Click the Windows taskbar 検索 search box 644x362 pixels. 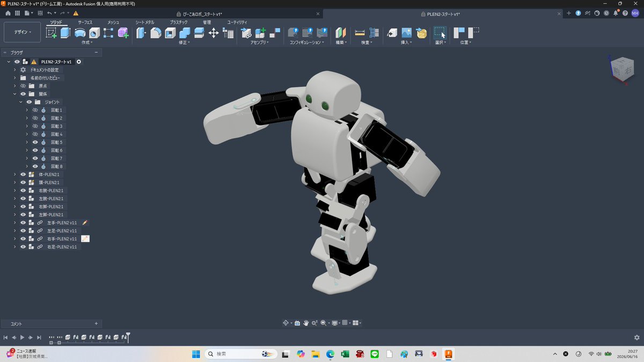[x=241, y=354]
